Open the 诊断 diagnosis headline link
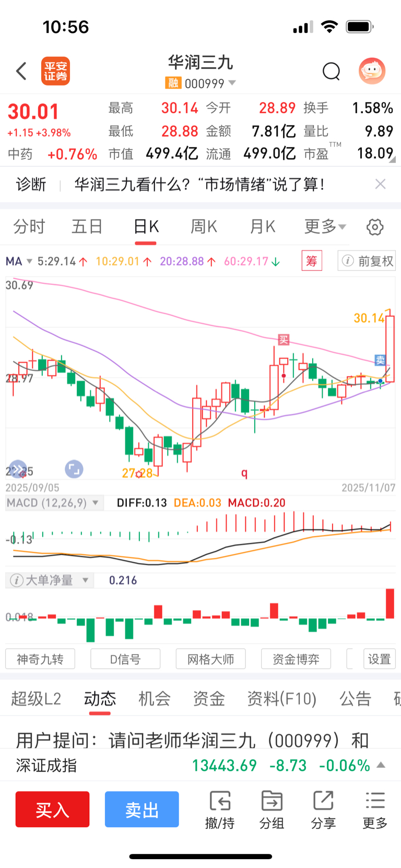Screen dimensions: 401x868 (199, 184)
